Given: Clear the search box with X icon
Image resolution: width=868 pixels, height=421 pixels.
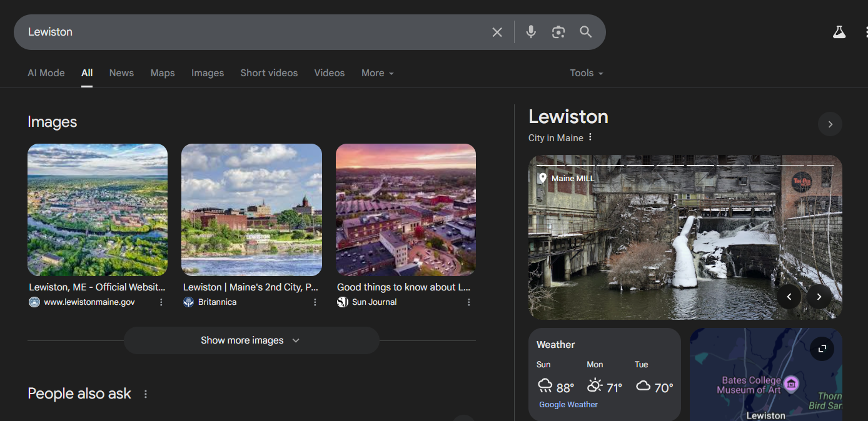Looking at the screenshot, I should pos(497,32).
